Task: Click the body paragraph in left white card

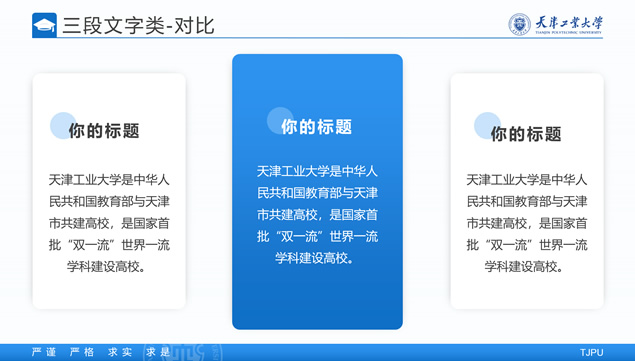Action: click(x=109, y=223)
